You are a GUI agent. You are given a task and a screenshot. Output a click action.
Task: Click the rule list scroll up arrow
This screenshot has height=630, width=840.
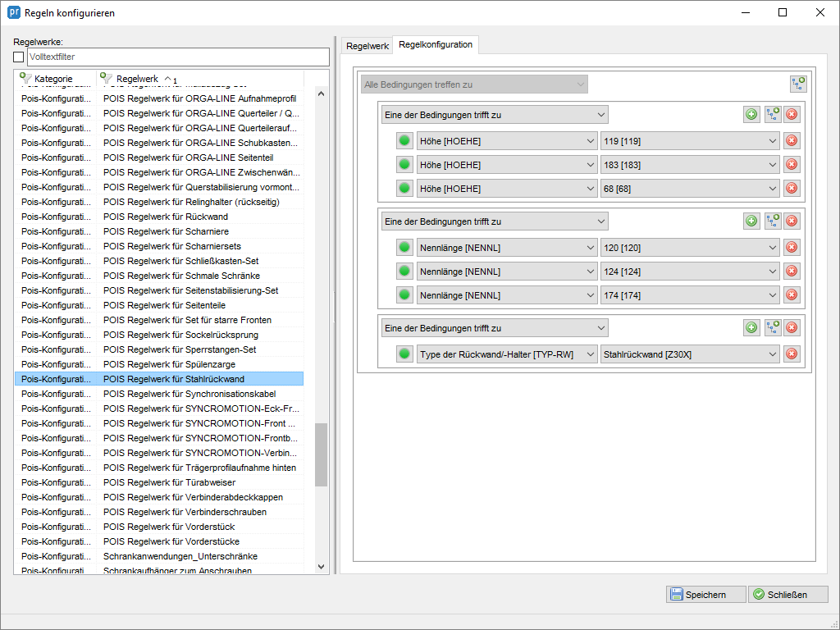coord(321,94)
